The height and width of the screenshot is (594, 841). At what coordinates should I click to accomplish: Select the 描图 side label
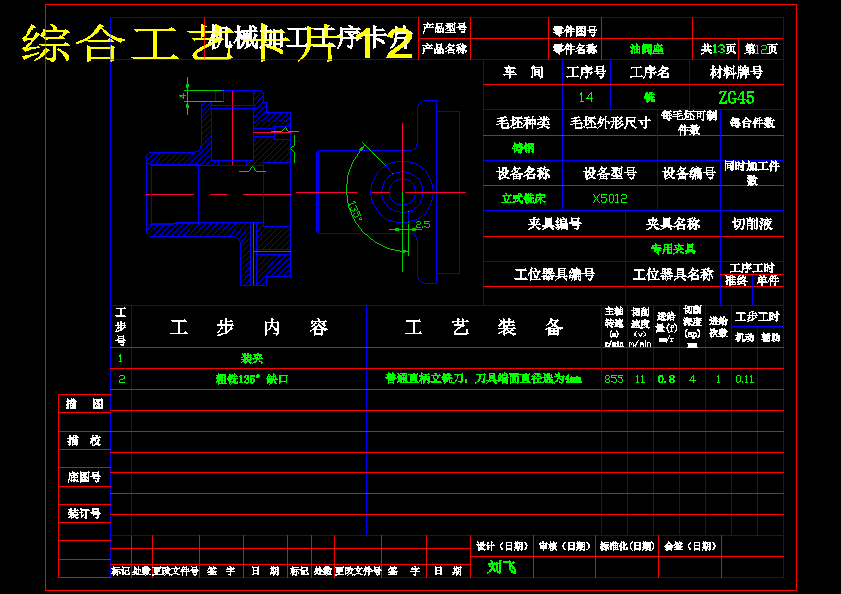pos(84,404)
